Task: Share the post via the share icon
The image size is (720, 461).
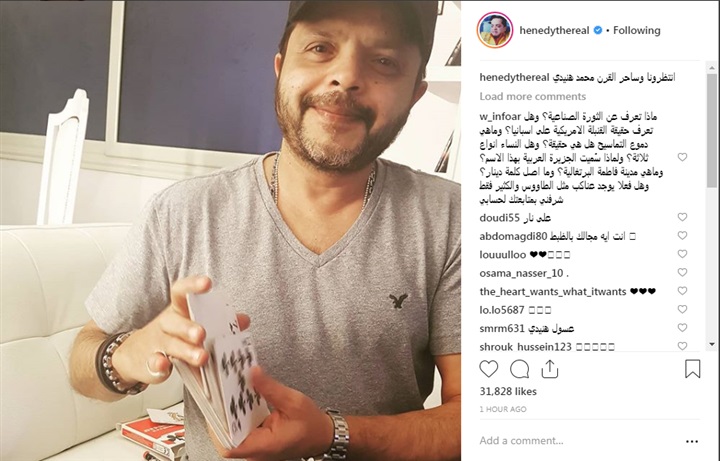Action: tap(550, 369)
